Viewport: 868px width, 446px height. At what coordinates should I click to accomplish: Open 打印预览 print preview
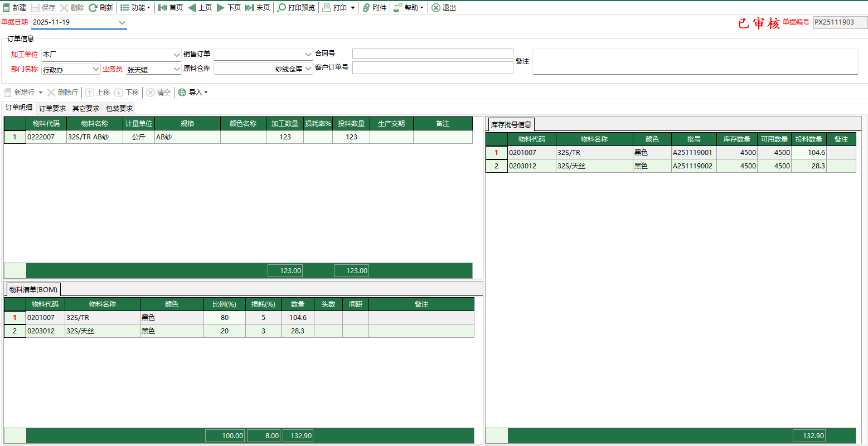point(296,8)
